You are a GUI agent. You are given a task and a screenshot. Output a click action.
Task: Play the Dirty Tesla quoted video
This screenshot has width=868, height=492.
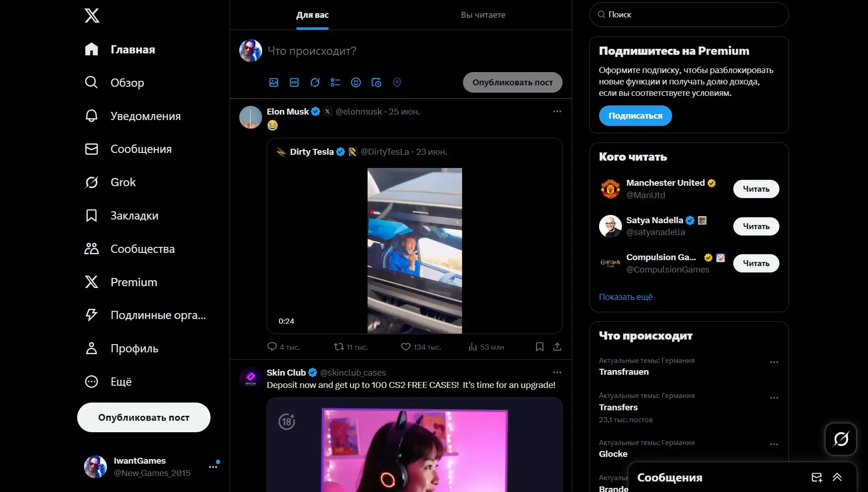pos(415,251)
